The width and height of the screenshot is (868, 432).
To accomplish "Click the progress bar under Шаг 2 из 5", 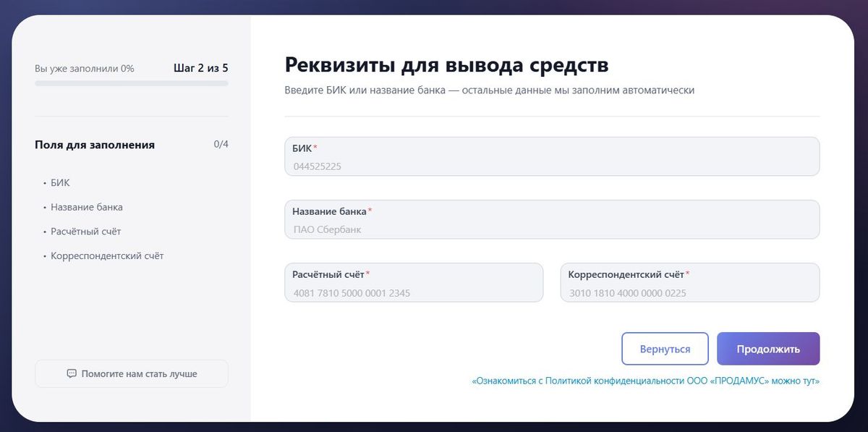I will click(132, 83).
